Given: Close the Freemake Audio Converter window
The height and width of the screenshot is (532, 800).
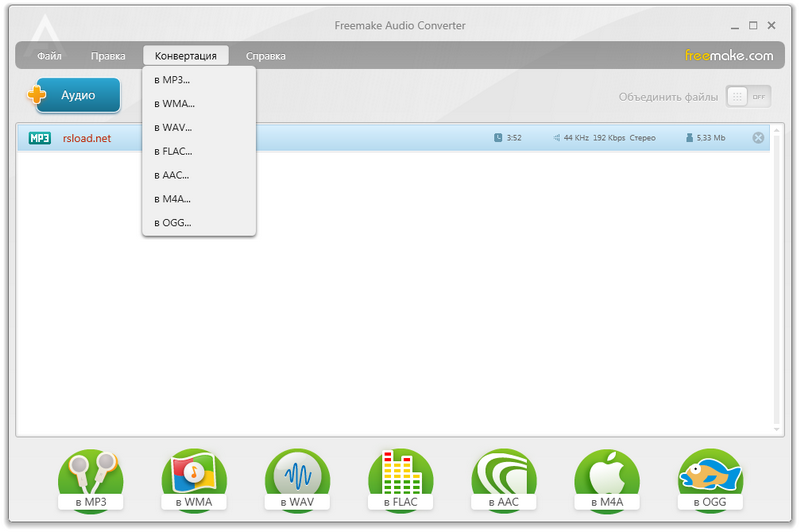Looking at the screenshot, I should [x=771, y=26].
